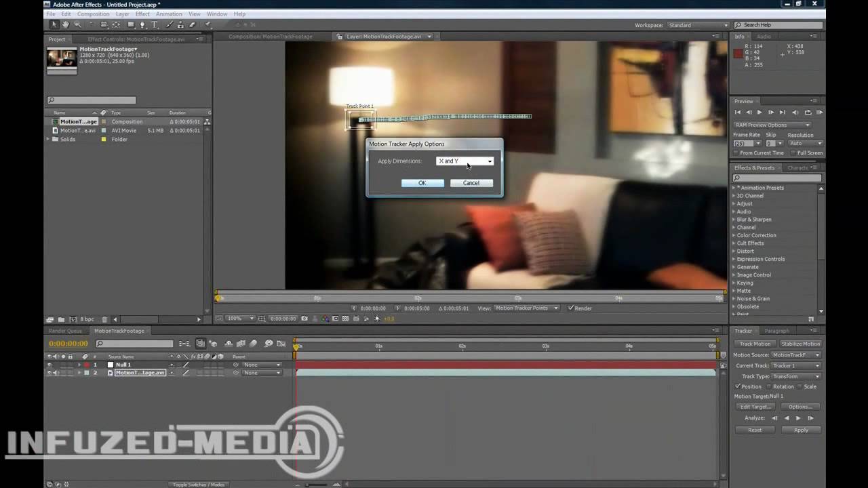The width and height of the screenshot is (868, 488).
Task: Switch to Render Queue tab
Action: click(65, 331)
